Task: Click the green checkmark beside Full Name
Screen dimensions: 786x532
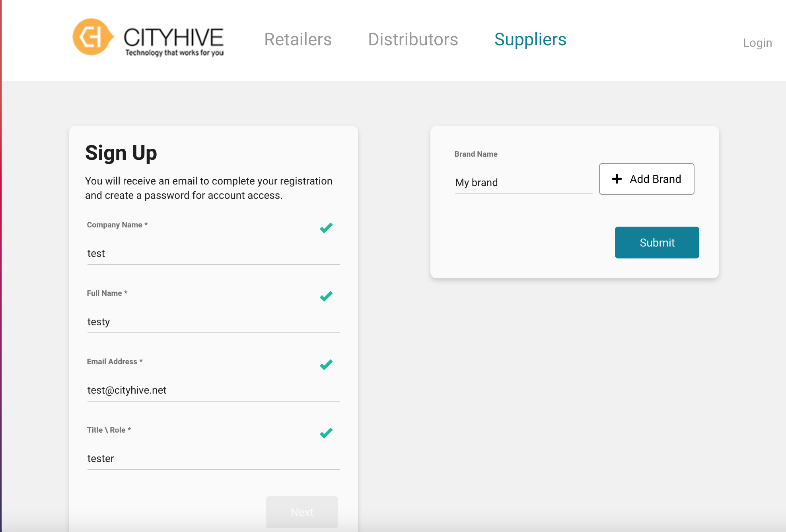Action: tap(326, 296)
